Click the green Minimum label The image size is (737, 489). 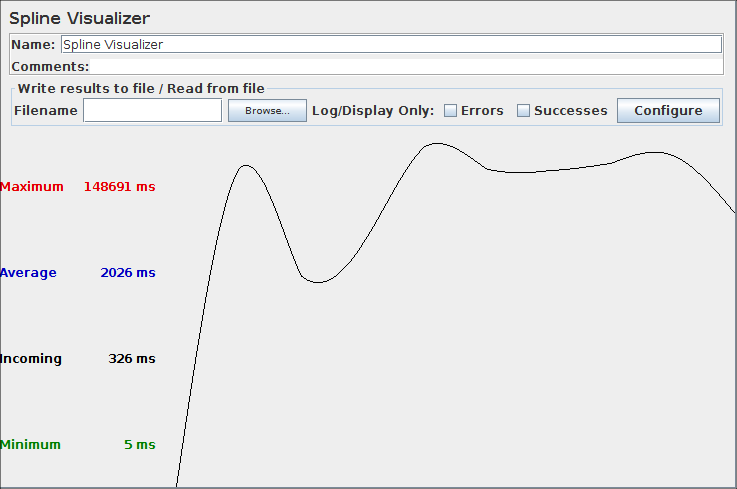coord(31,445)
